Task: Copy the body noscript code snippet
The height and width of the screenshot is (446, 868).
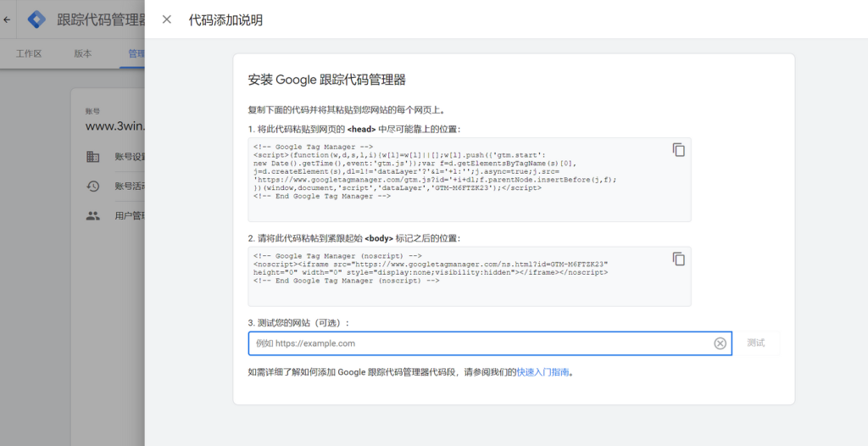Action: 679,259
